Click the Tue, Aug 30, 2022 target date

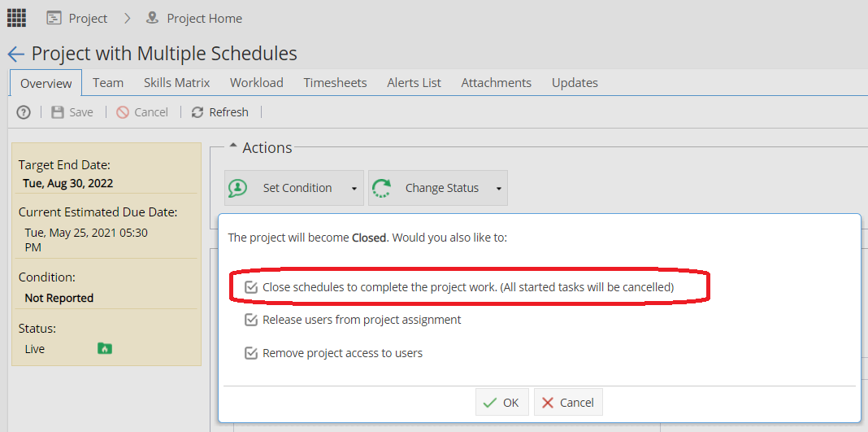coord(68,183)
